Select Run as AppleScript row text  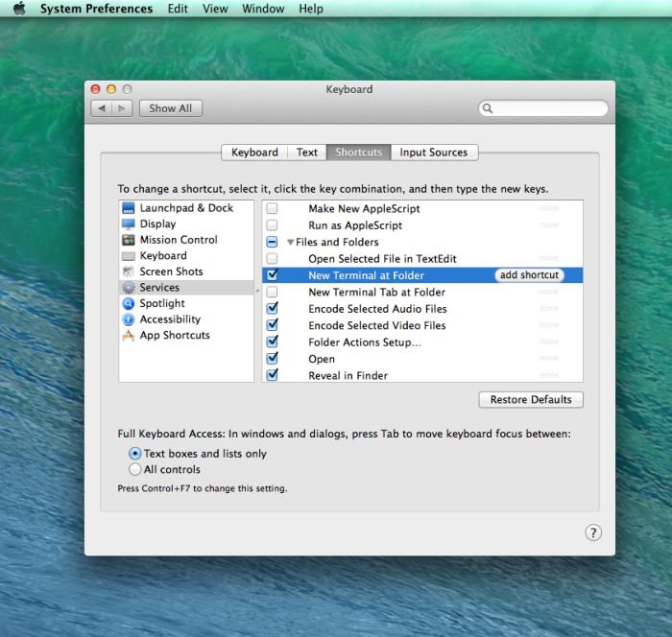(x=355, y=225)
